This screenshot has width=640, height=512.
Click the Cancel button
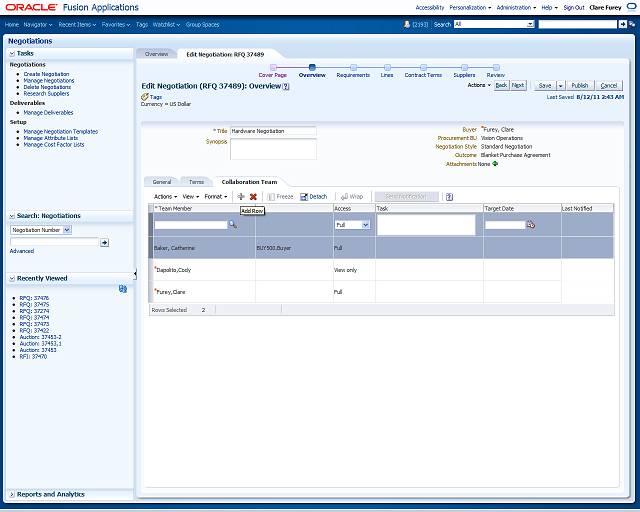[x=609, y=85]
